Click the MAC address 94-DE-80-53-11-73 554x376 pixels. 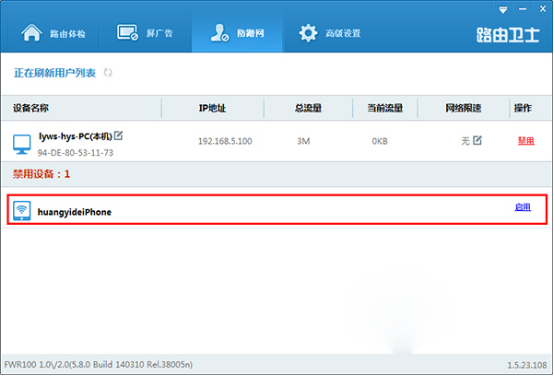coord(76,153)
